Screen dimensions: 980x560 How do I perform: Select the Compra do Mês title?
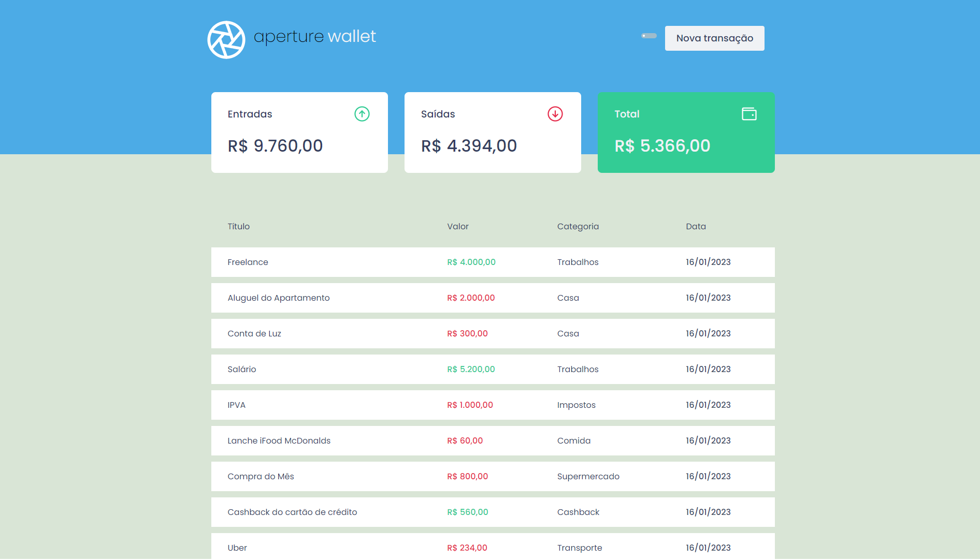(x=261, y=477)
